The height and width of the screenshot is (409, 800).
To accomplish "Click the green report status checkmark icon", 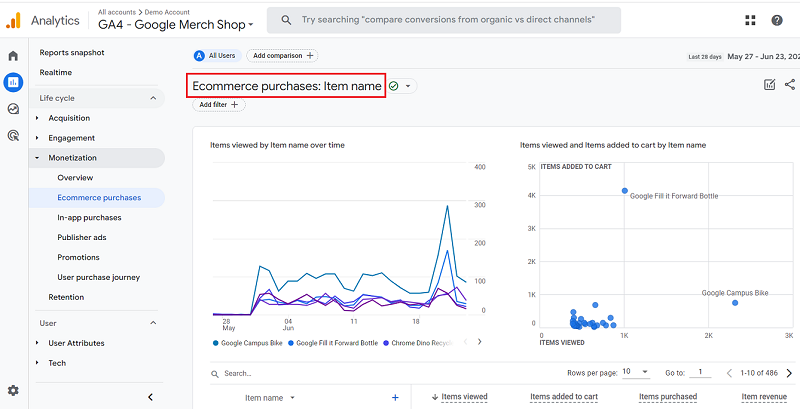I will pyautogui.click(x=393, y=86).
